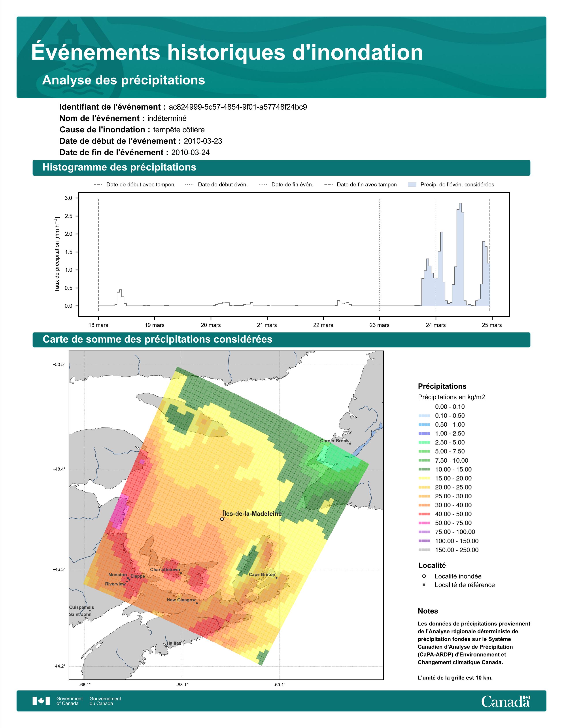The image size is (563, 728).
Task: Click the Corner Brook reference dot
Action: 350,444
